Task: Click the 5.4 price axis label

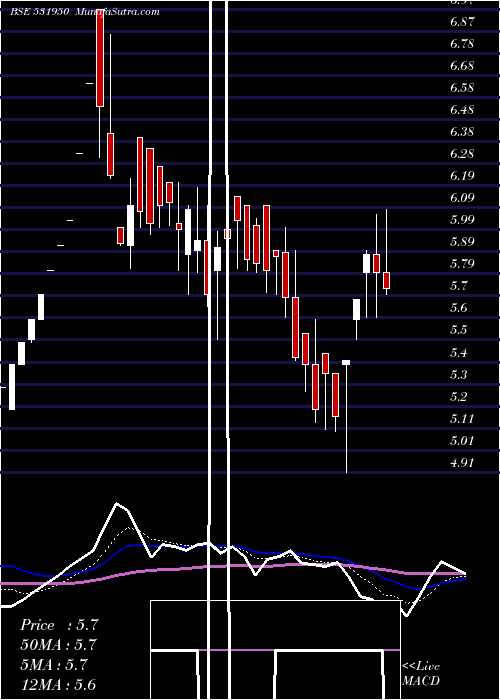Action: (x=459, y=352)
